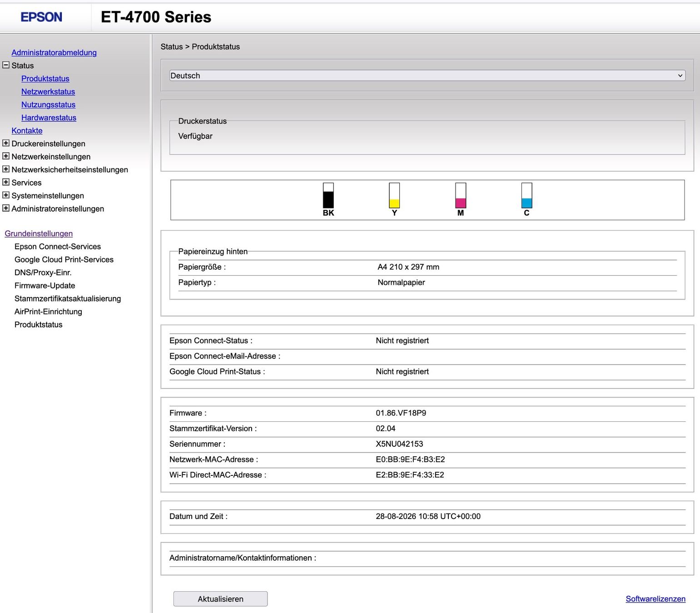Select Epson Connect-Services in the sidebar
The height and width of the screenshot is (613, 700).
click(58, 247)
